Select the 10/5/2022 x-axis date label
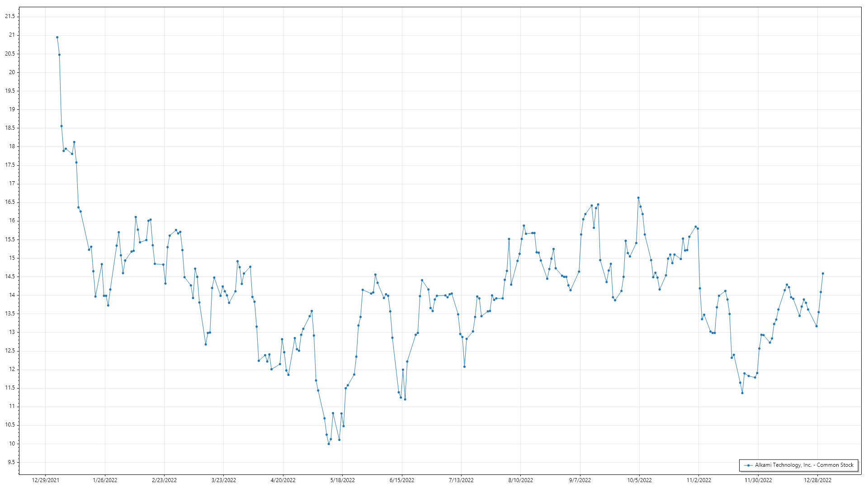This screenshot has height=488, width=868. pos(639,480)
